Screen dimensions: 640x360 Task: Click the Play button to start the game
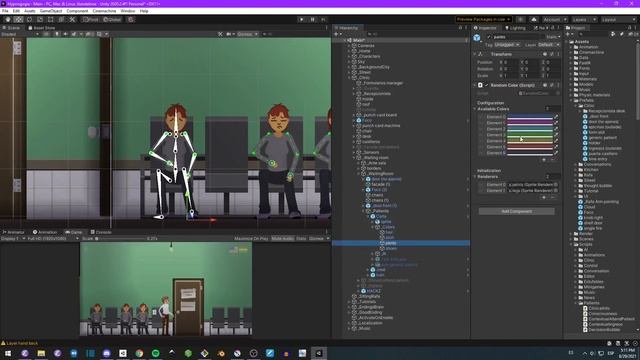click(x=302, y=19)
